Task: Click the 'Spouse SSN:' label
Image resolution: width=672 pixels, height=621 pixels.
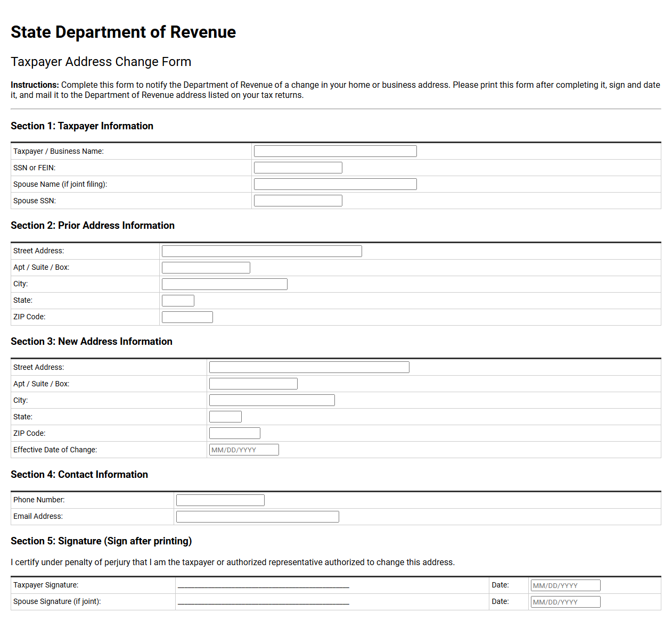Action: point(35,201)
